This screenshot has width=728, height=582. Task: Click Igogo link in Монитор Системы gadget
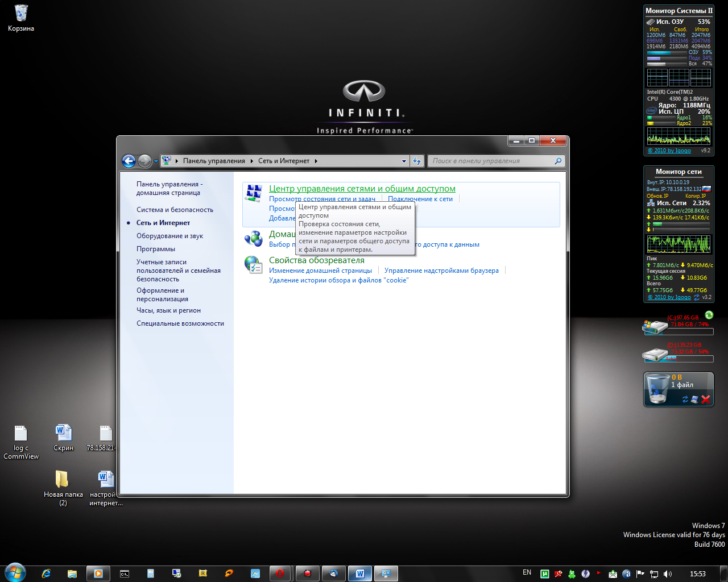[x=669, y=151]
